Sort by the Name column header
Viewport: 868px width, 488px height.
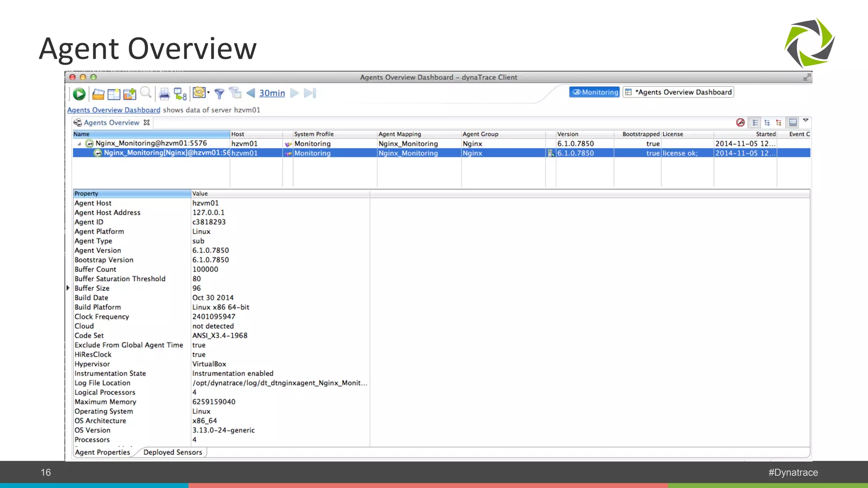click(151, 134)
